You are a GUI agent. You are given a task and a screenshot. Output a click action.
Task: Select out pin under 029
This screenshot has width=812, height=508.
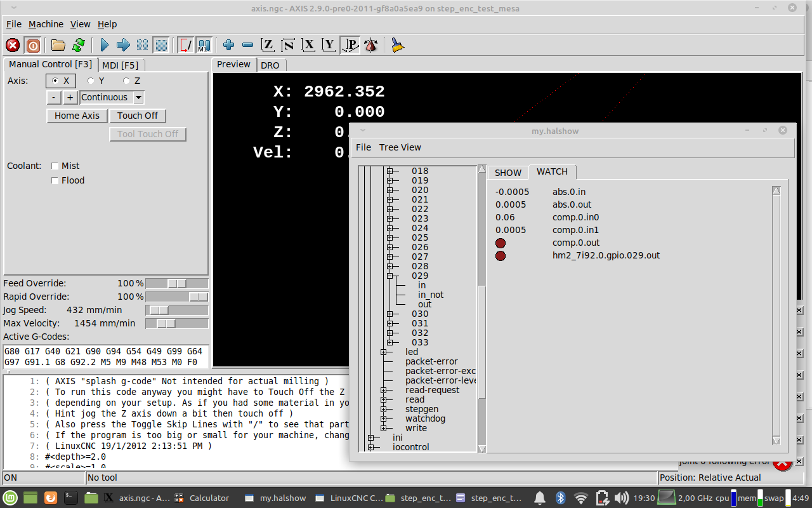coord(424,304)
